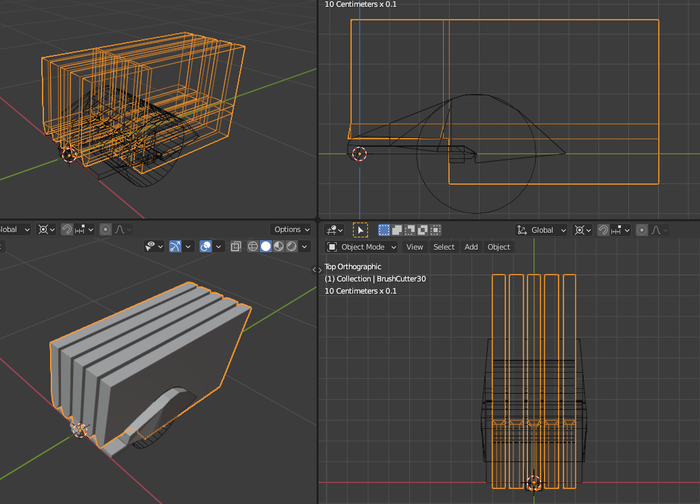Open the Add menu

point(471,247)
